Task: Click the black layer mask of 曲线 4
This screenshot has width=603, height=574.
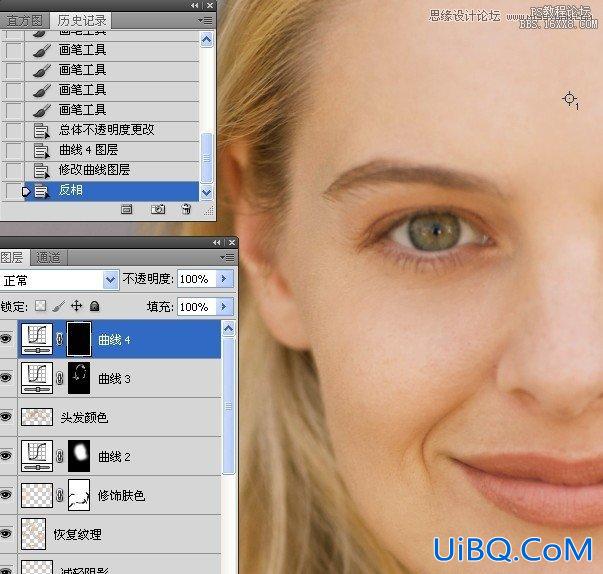Action: 79,339
